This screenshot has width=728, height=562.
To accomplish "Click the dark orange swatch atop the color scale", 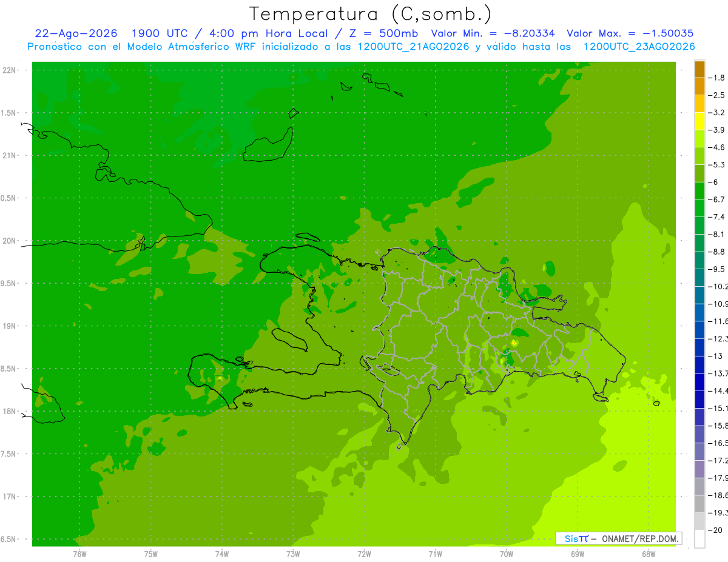I will click(699, 69).
